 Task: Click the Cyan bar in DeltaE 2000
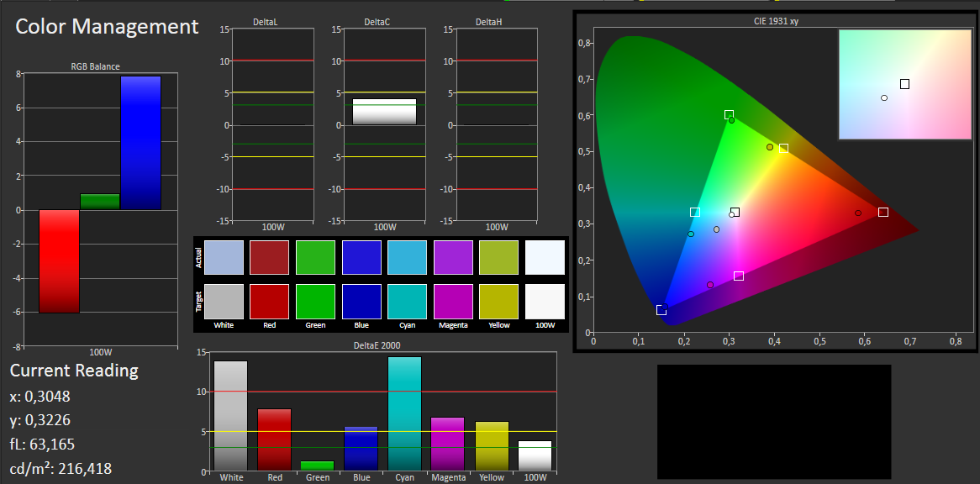tap(405, 414)
